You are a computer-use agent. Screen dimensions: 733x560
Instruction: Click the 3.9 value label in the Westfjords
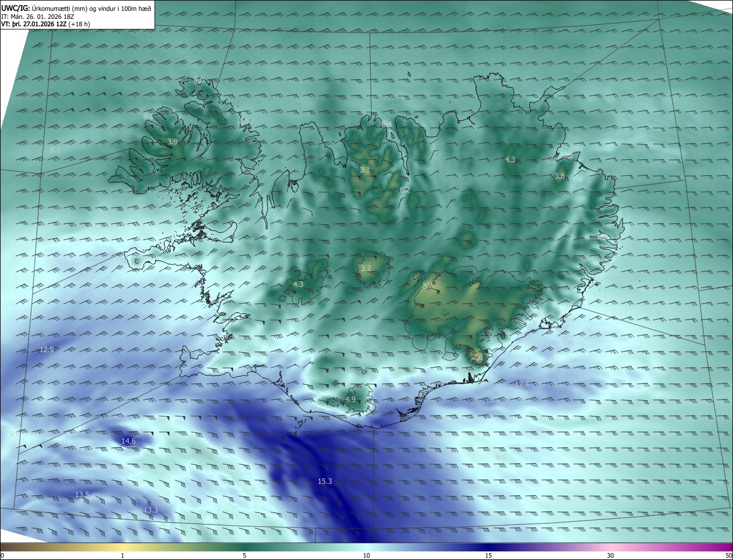pos(172,141)
